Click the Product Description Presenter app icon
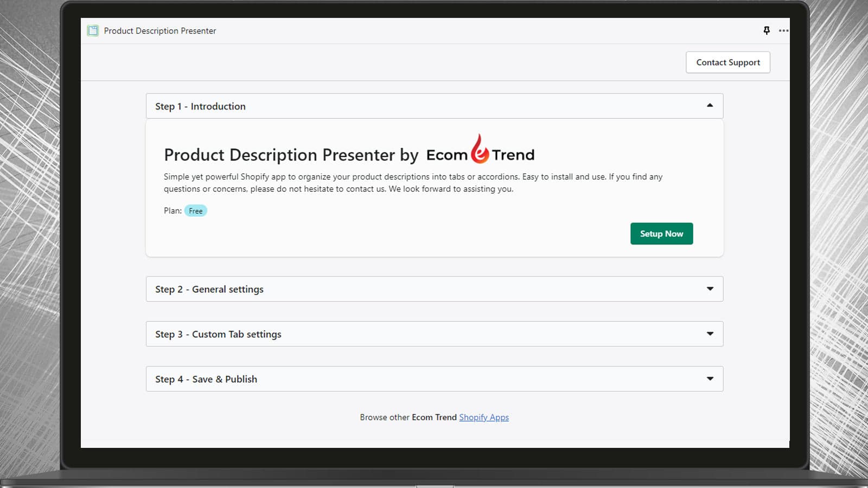The width and height of the screenshot is (868, 488). 92,31
